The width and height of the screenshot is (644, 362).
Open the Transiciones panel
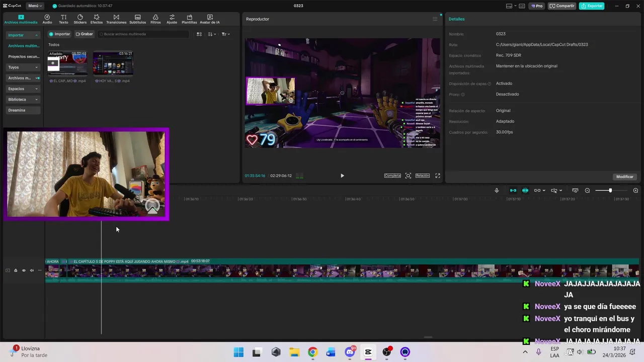click(x=116, y=19)
